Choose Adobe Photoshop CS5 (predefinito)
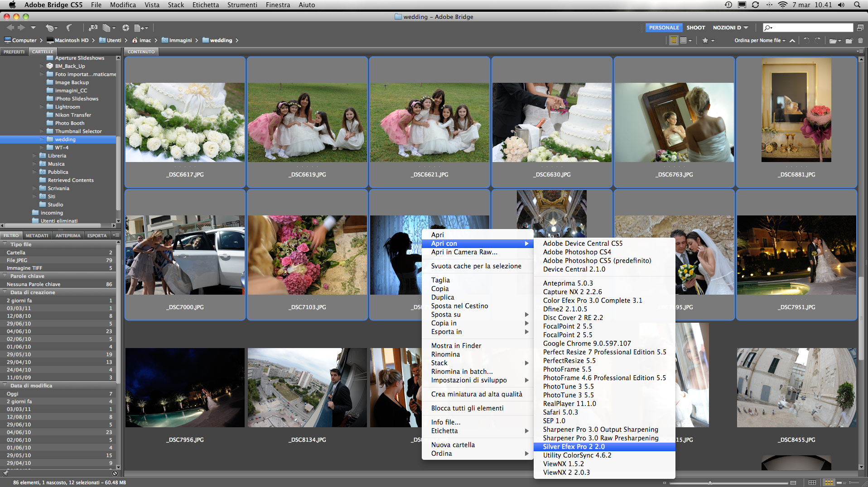Viewport: 868px width, 487px height. pos(604,261)
